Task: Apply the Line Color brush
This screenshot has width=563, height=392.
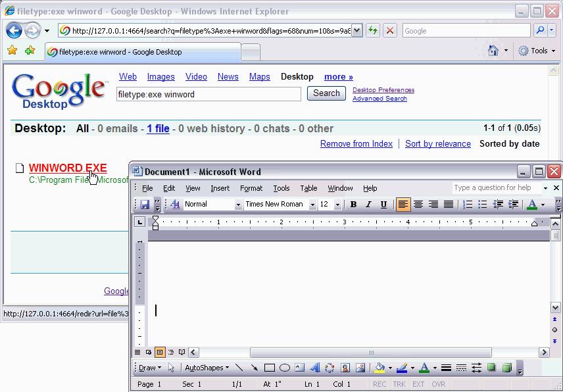Action: tap(402, 368)
